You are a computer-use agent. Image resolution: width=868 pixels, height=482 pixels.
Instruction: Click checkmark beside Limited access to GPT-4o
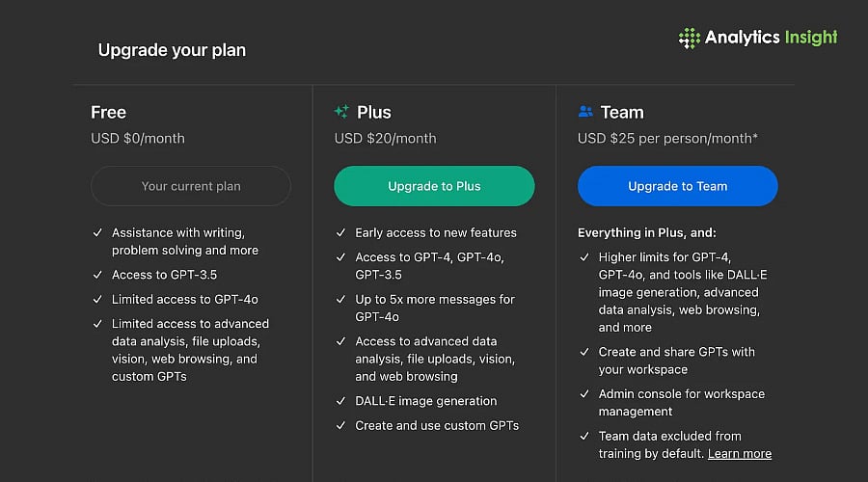[x=97, y=300]
